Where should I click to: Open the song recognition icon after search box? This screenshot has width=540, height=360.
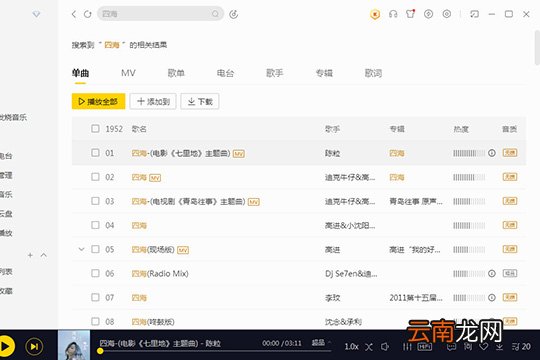tap(234, 14)
